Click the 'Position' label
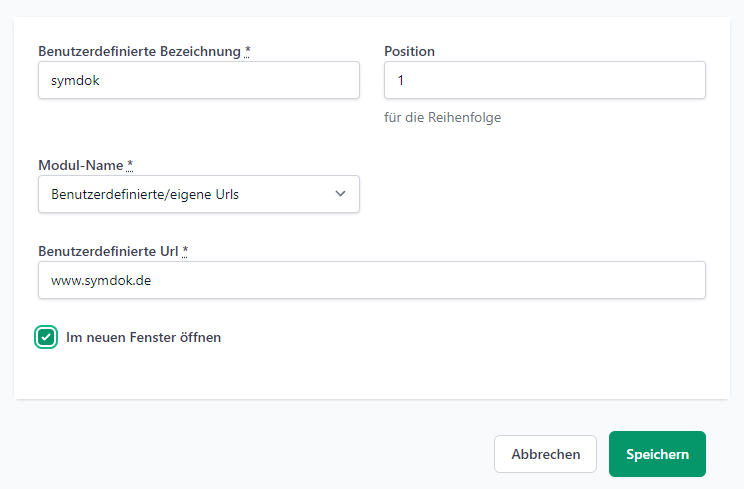 [x=409, y=51]
